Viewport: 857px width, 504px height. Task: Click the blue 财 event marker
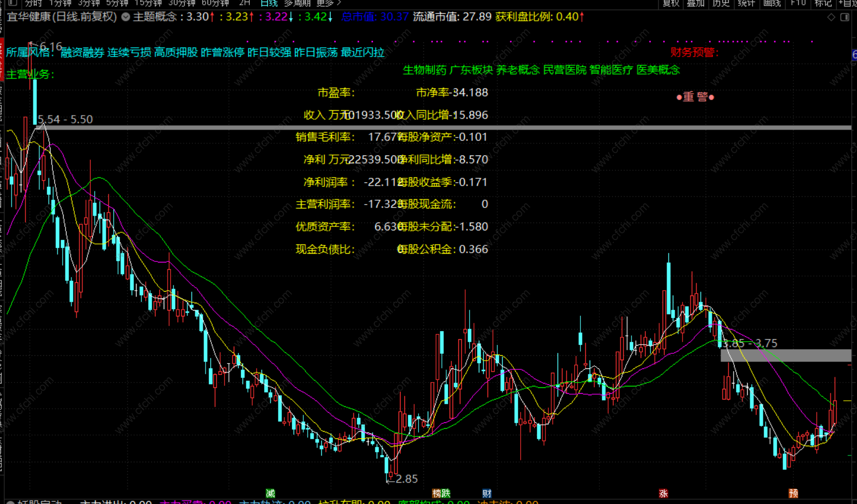click(487, 493)
